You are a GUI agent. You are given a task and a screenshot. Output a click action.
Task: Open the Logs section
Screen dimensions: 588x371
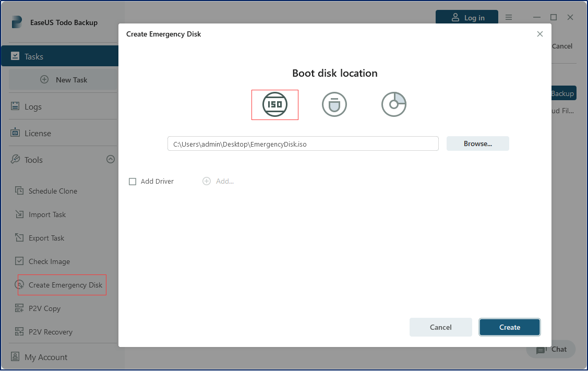tap(33, 107)
